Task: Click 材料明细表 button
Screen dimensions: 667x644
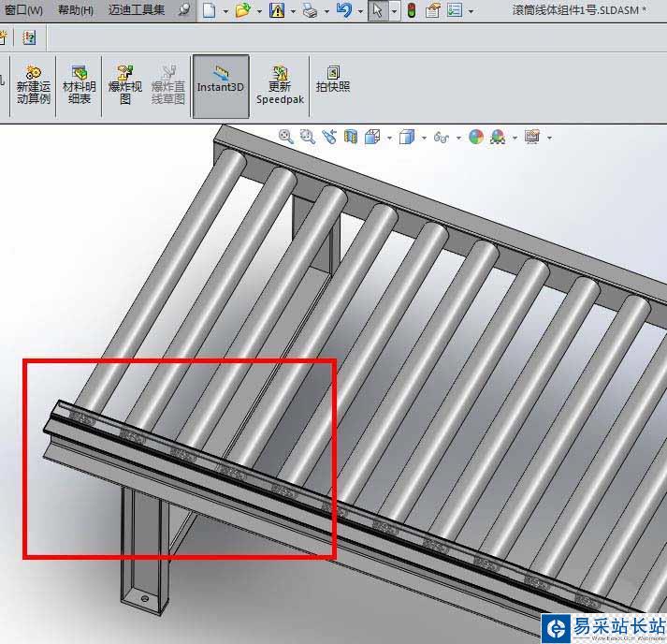Action: click(80, 85)
